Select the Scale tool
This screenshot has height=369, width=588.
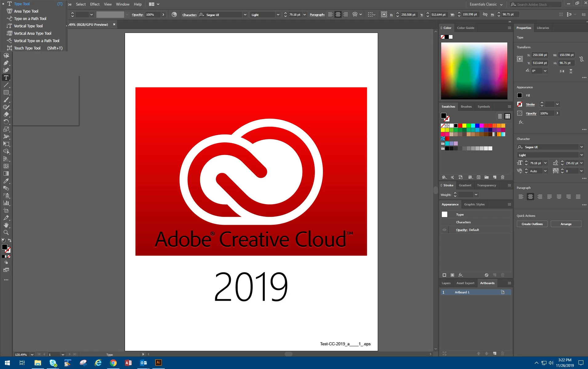pyautogui.click(x=6, y=129)
